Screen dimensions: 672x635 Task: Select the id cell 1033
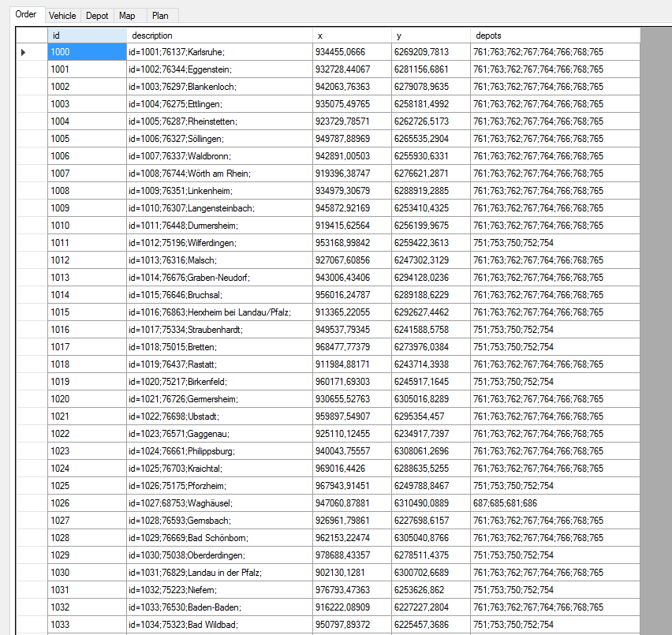point(87,625)
